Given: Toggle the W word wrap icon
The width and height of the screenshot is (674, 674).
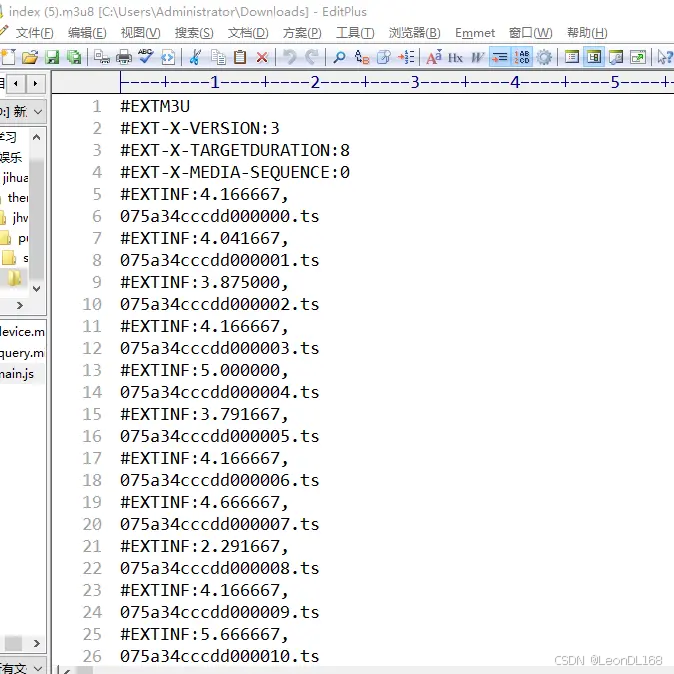Looking at the screenshot, I should click(x=478, y=57).
